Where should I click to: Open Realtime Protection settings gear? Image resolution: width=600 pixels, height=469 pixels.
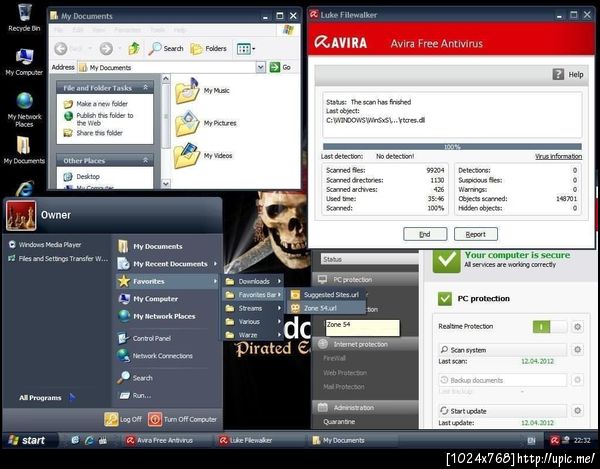click(x=577, y=327)
